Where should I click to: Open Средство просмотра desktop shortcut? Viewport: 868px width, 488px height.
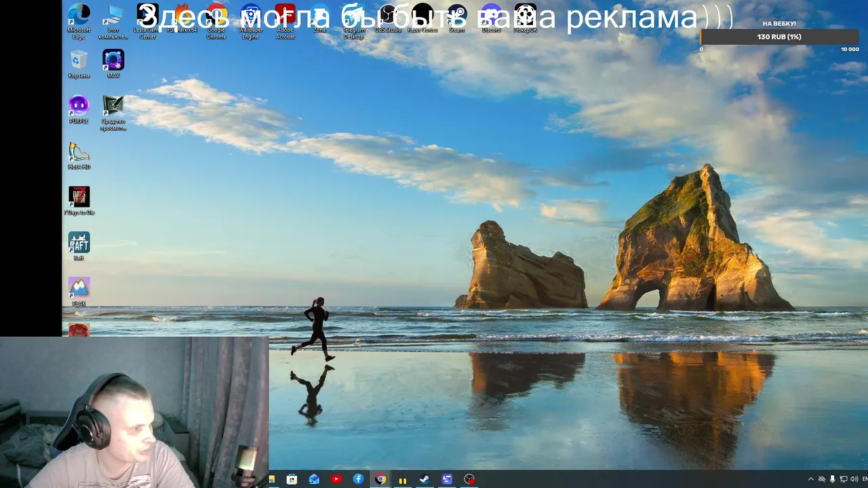coord(113,113)
